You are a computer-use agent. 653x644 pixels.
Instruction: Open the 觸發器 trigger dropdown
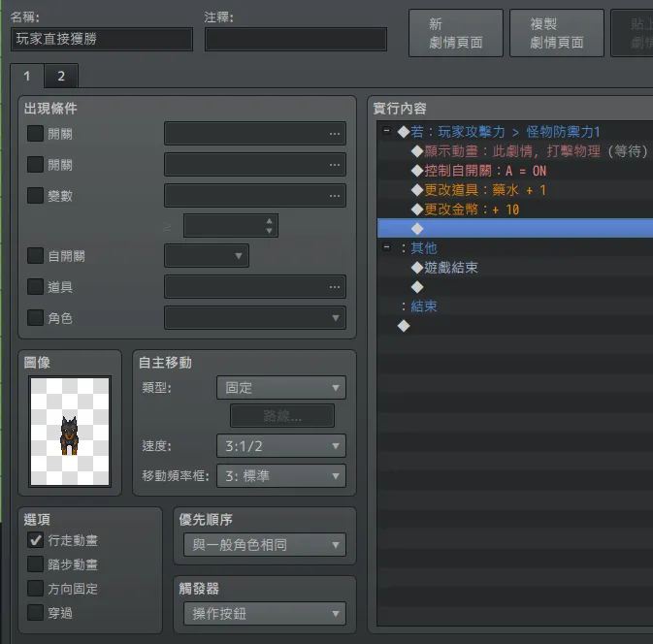tap(264, 613)
